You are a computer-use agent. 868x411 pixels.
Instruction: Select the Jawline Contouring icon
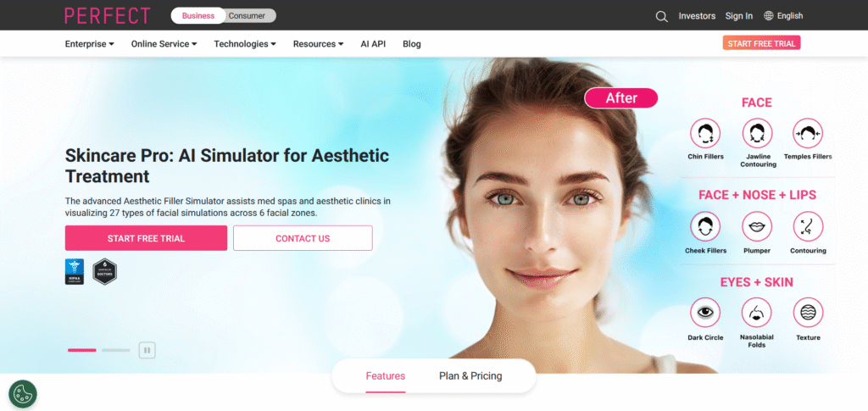coord(757,133)
